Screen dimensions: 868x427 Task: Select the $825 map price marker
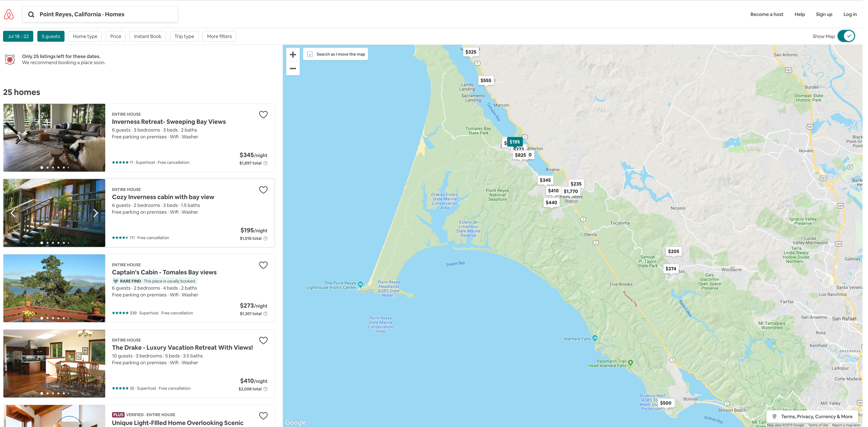click(520, 155)
